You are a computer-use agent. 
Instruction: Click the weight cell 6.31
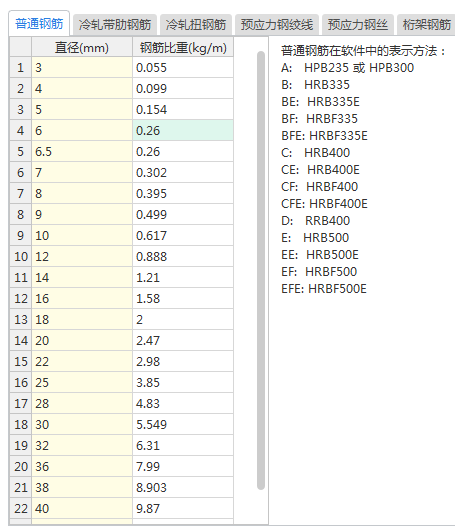(x=183, y=446)
